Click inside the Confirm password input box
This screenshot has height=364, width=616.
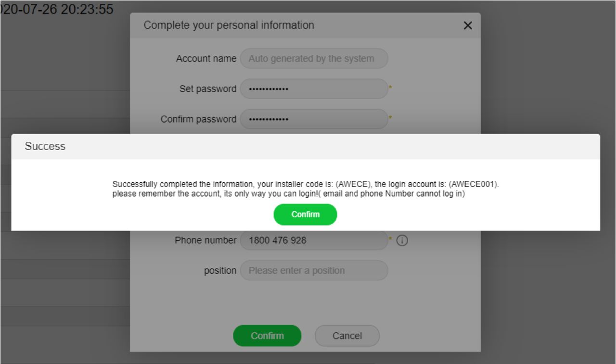pos(314,119)
